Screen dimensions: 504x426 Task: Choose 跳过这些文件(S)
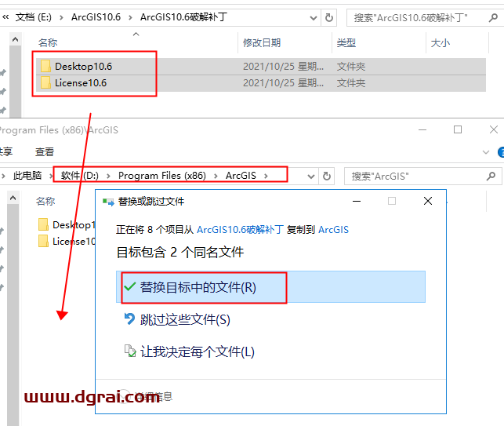[185, 319]
